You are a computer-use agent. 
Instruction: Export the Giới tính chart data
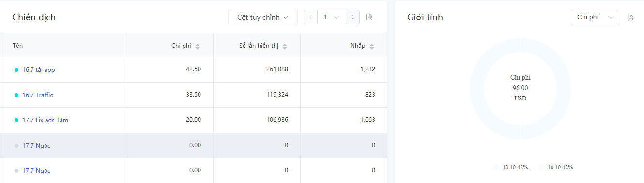(x=630, y=18)
